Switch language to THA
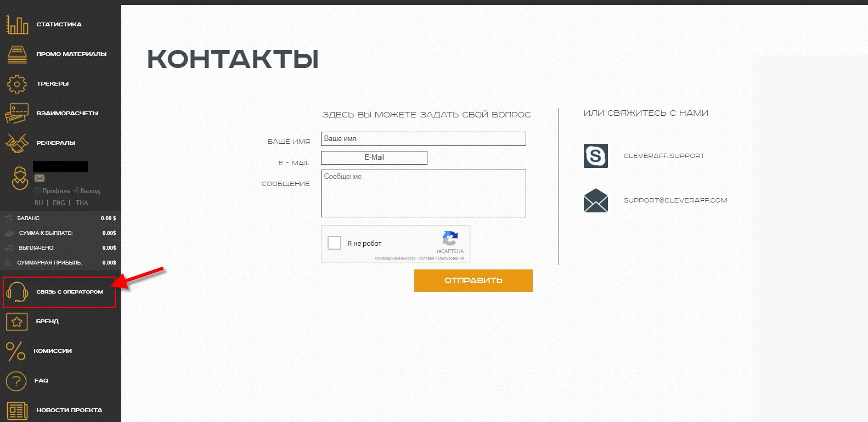Screen dimensions: 868x422 point(82,203)
